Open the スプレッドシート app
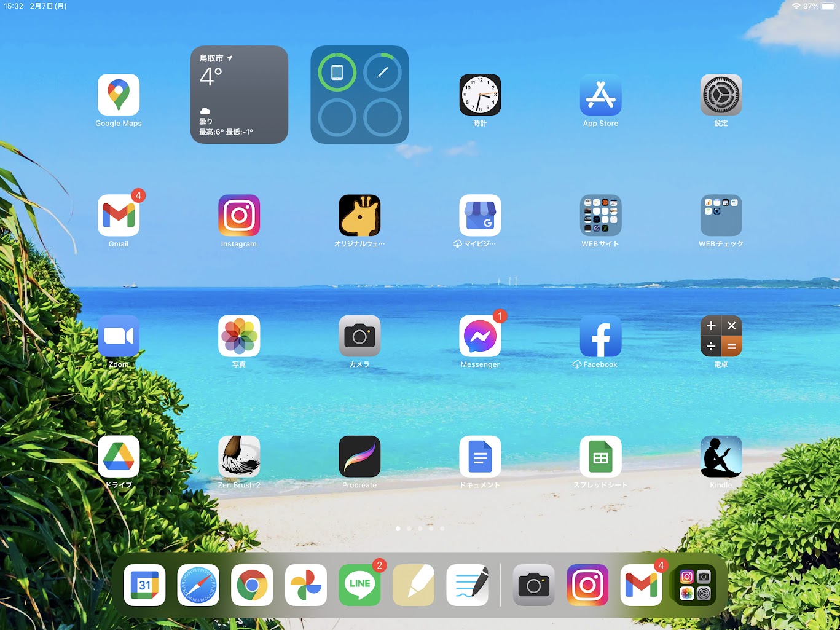 (600, 456)
